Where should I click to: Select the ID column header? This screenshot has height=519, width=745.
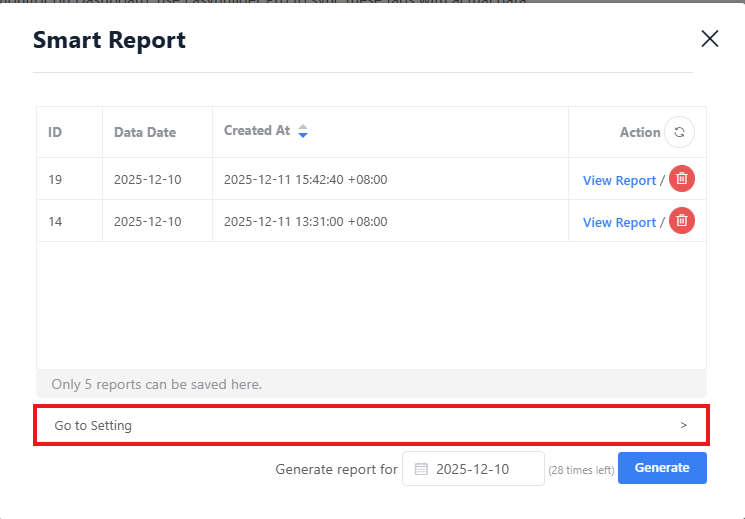click(x=55, y=132)
